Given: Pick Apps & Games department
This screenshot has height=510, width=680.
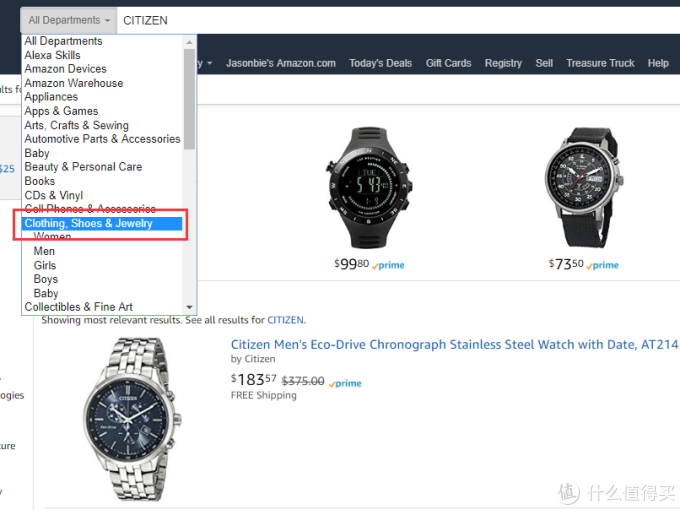Looking at the screenshot, I should click(x=61, y=111).
